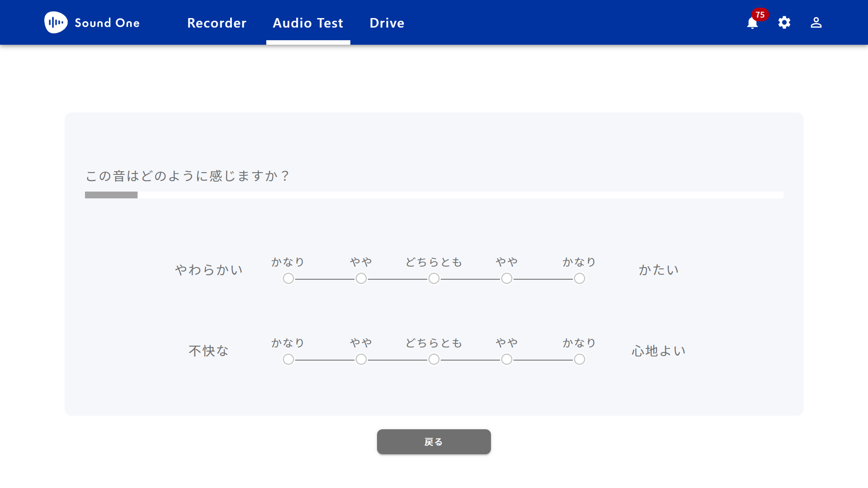Click どちらとも label on the やわらかい row
The width and height of the screenshot is (868, 488).
click(x=434, y=263)
